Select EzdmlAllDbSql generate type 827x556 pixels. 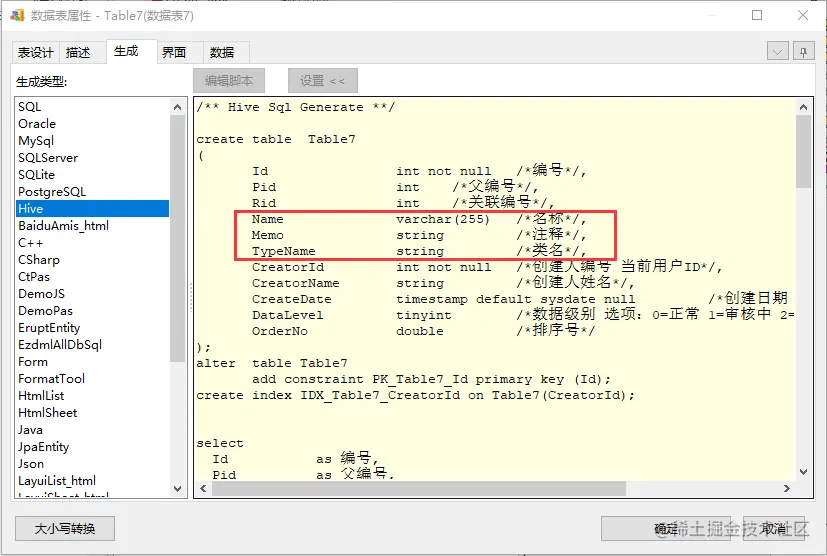[x=92, y=344]
